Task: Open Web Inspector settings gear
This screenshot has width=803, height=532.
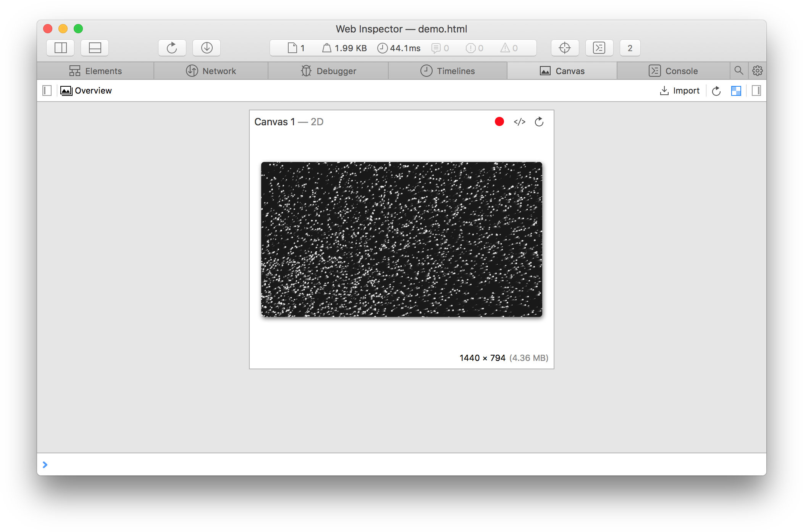Action: 757,71
